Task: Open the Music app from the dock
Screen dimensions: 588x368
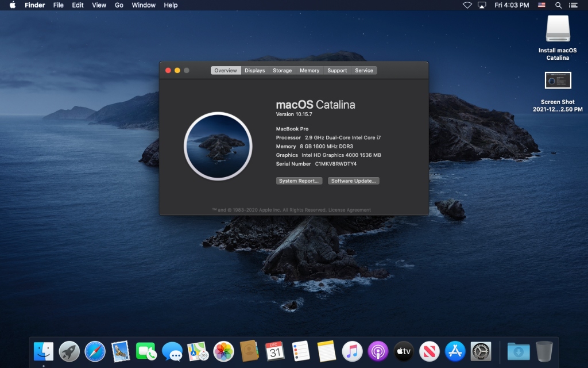Action: [352, 351]
